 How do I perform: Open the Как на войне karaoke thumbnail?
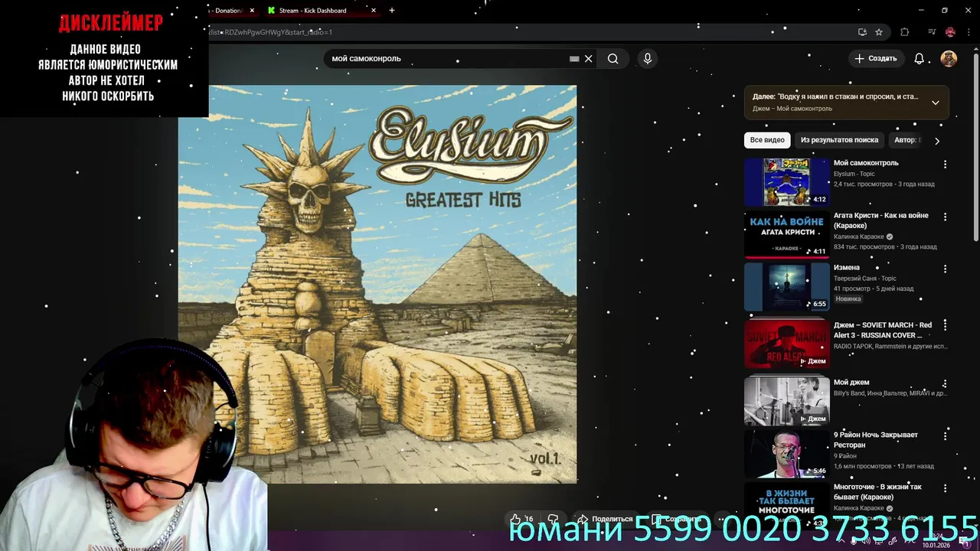(x=787, y=234)
